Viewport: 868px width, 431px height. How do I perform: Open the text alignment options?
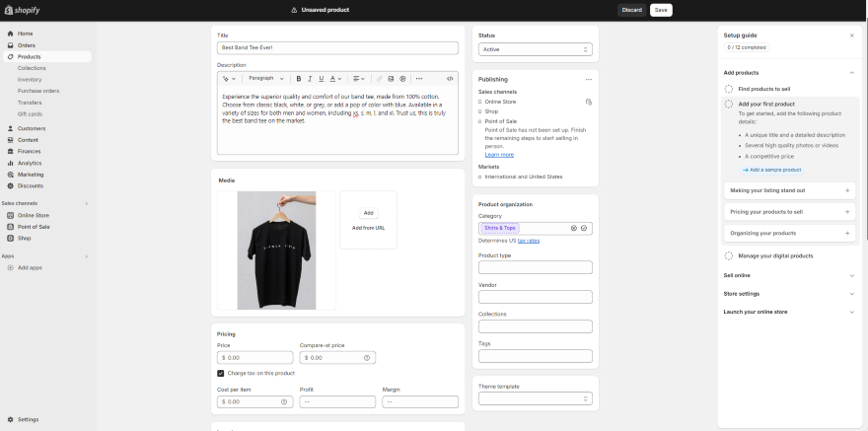point(359,79)
